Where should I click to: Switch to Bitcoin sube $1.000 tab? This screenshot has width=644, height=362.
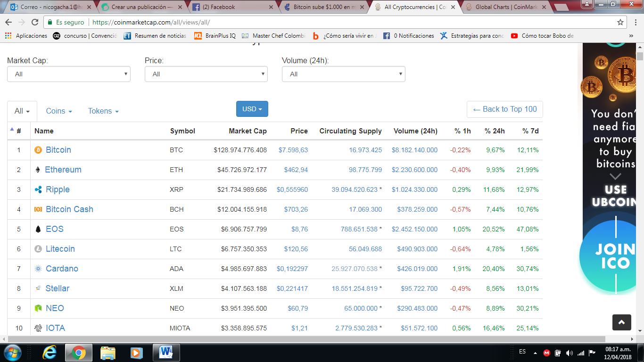[x=323, y=7]
